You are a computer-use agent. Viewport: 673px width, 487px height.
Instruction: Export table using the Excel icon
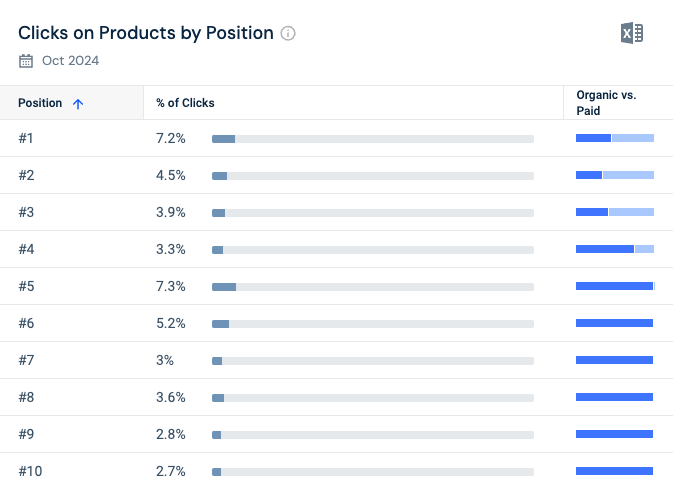tap(631, 34)
